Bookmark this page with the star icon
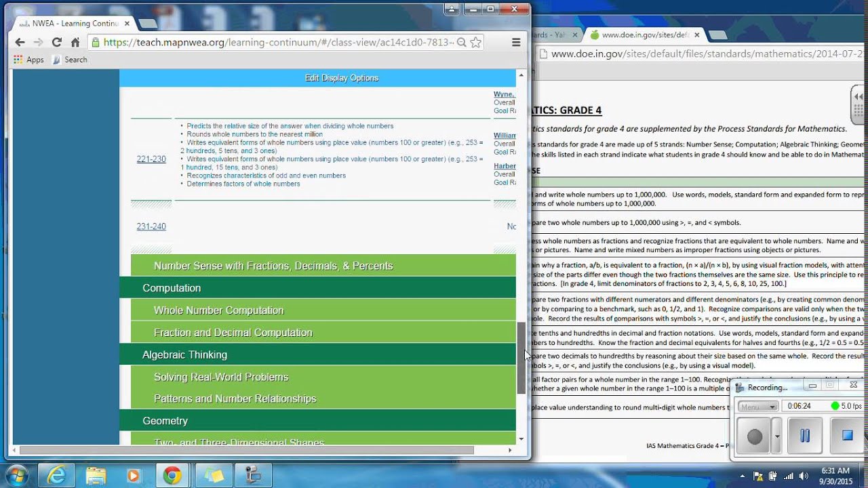This screenshot has height=488, width=868. (475, 42)
